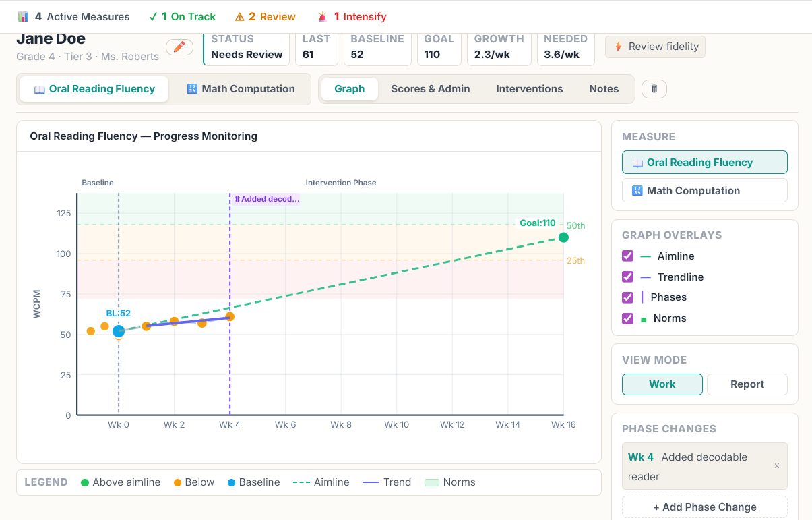This screenshot has width=812, height=520.
Task: Uncheck the Phases overlay checkbox
Action: pyautogui.click(x=627, y=297)
